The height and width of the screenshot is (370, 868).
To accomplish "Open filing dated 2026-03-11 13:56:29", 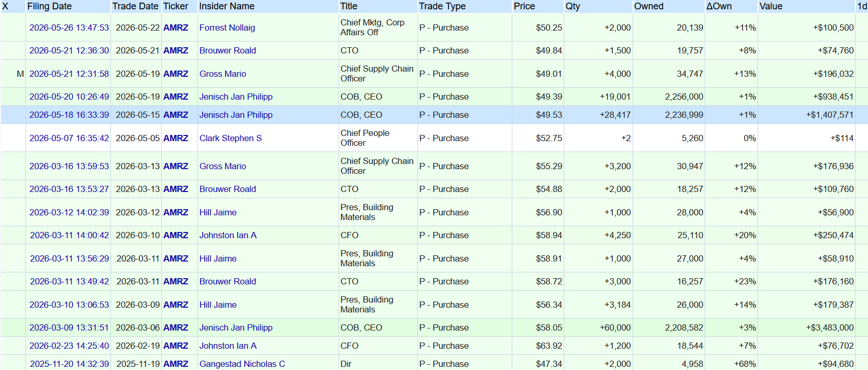I will (x=69, y=258).
